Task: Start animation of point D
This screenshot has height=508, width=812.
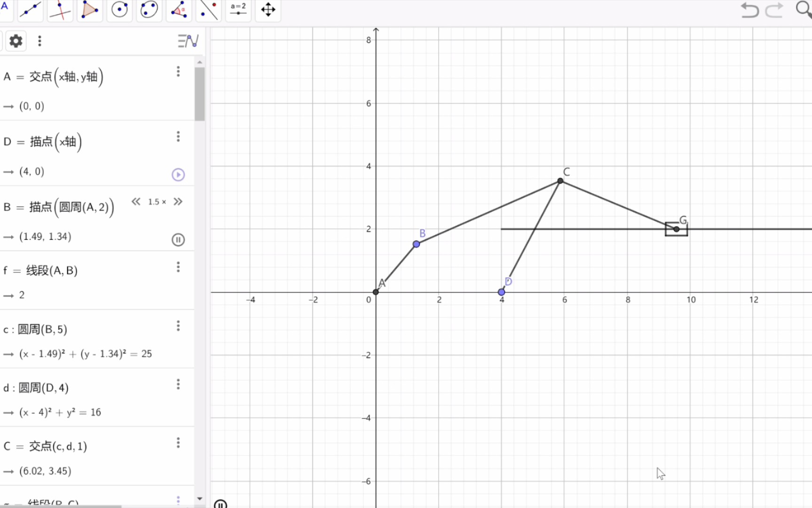Action: coord(178,175)
